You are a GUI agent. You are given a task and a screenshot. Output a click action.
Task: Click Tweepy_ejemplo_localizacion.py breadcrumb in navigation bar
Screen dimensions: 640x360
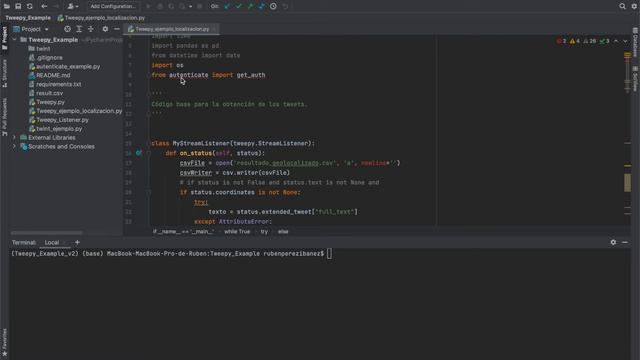coord(101,18)
